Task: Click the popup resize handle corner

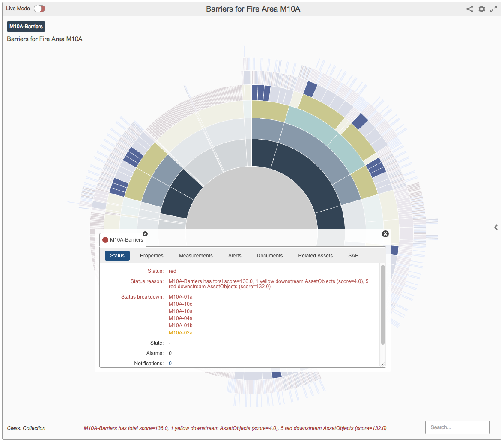Action: [383, 364]
